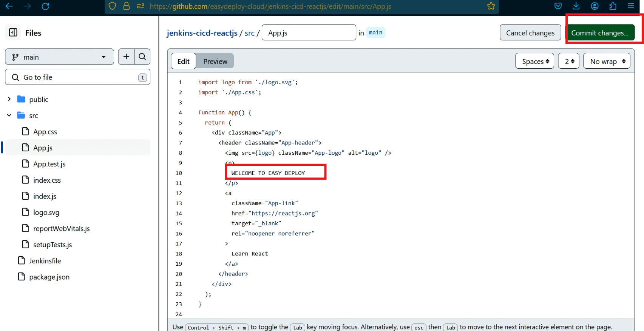Open App.test.js in the file tree
The height and width of the screenshot is (331, 644).
(x=49, y=164)
